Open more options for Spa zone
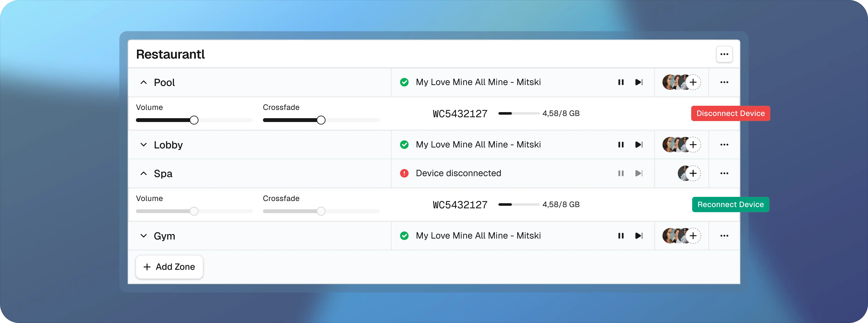The width and height of the screenshot is (868, 323). 724,173
